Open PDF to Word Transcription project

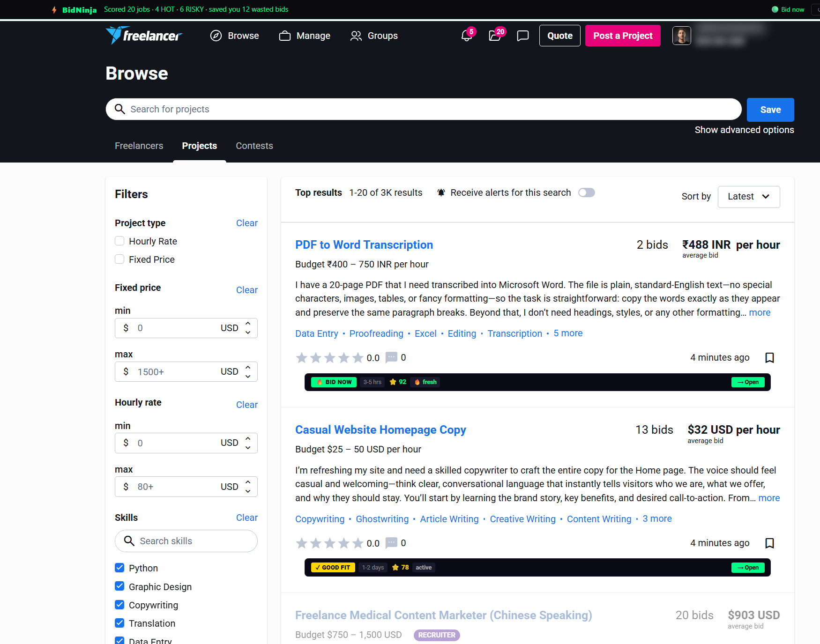[364, 244]
